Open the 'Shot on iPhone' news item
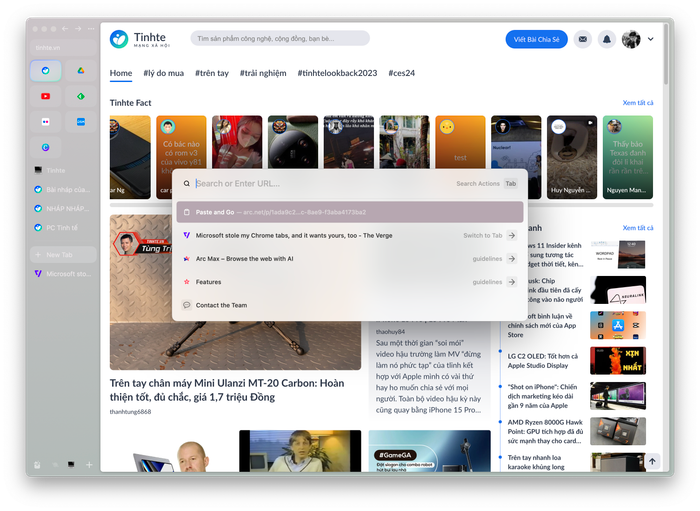 542,396
